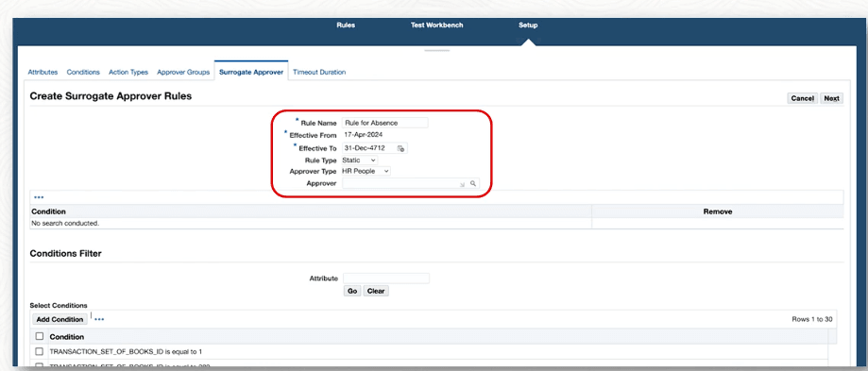Viewport: 868px width, 371px height.
Task: Open the Approver Groups subtab
Action: point(183,72)
